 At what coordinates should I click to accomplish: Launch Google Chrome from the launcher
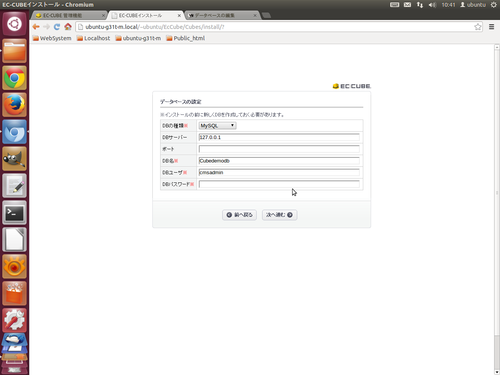(14, 78)
